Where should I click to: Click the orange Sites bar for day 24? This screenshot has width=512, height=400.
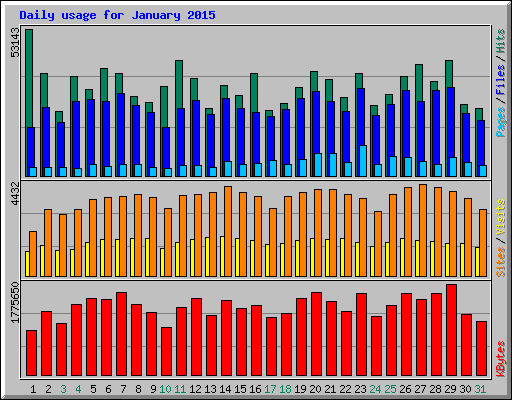click(378, 244)
